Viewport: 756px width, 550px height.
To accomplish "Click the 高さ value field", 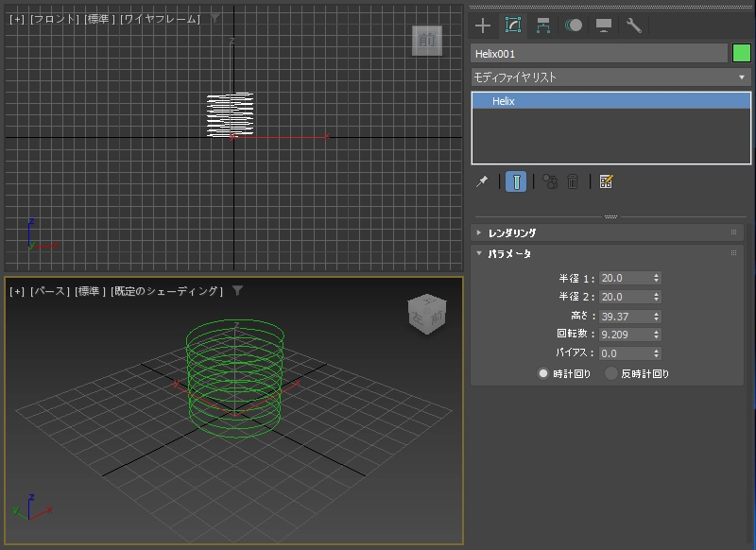I will 625,317.
